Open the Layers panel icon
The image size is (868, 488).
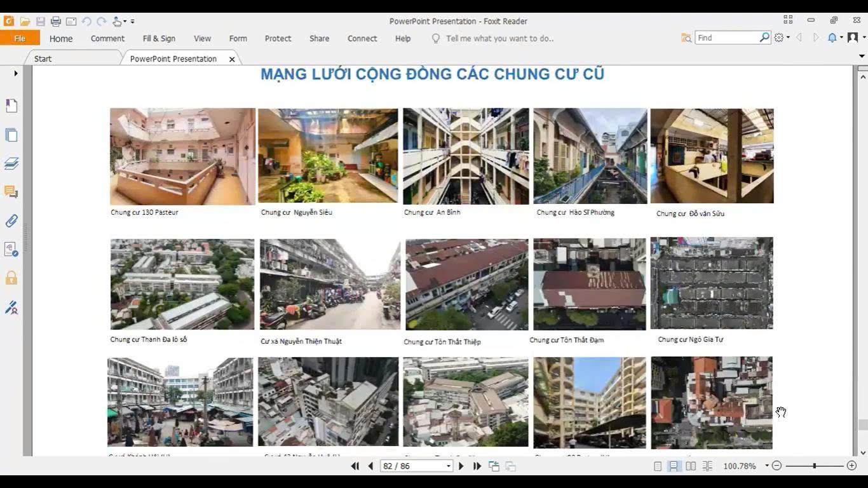(x=11, y=164)
